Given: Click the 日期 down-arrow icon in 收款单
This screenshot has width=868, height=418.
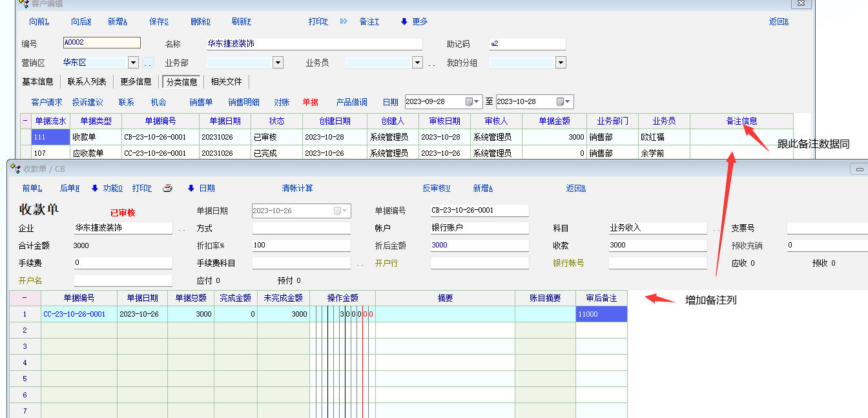Looking at the screenshot, I should click(191, 189).
